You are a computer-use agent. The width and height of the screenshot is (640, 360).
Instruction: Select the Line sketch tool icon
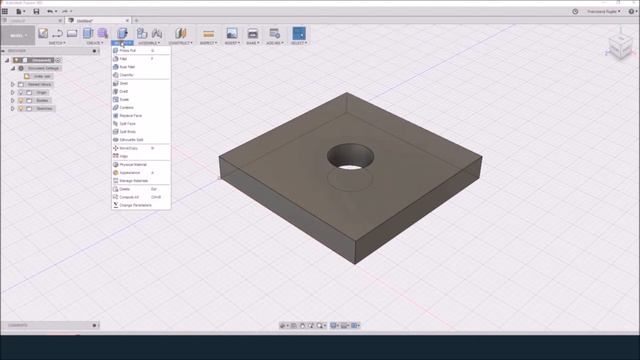58,33
